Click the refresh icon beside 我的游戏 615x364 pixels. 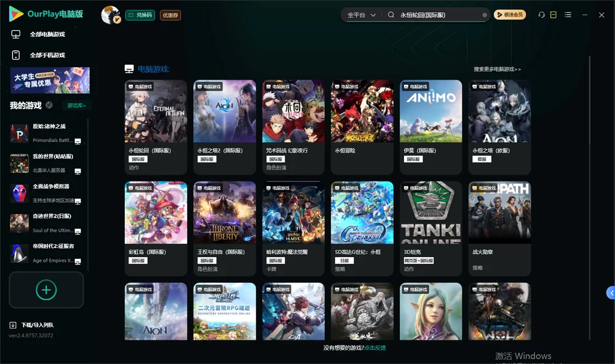[x=49, y=105]
